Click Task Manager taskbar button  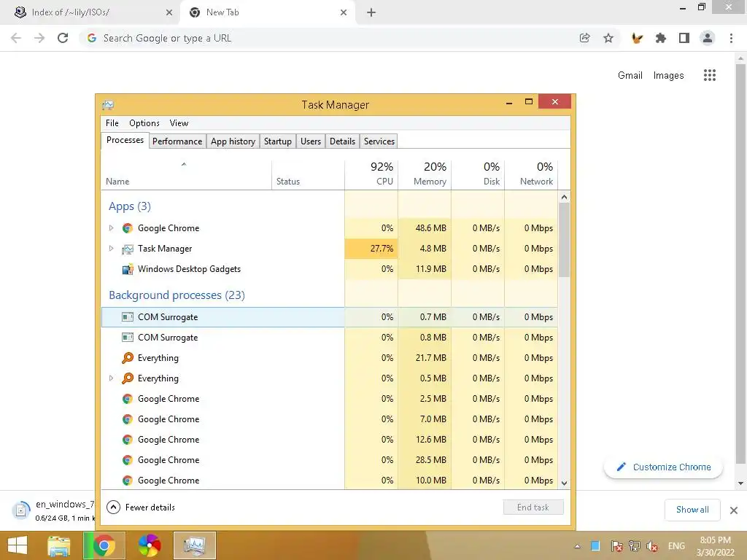tap(194, 545)
